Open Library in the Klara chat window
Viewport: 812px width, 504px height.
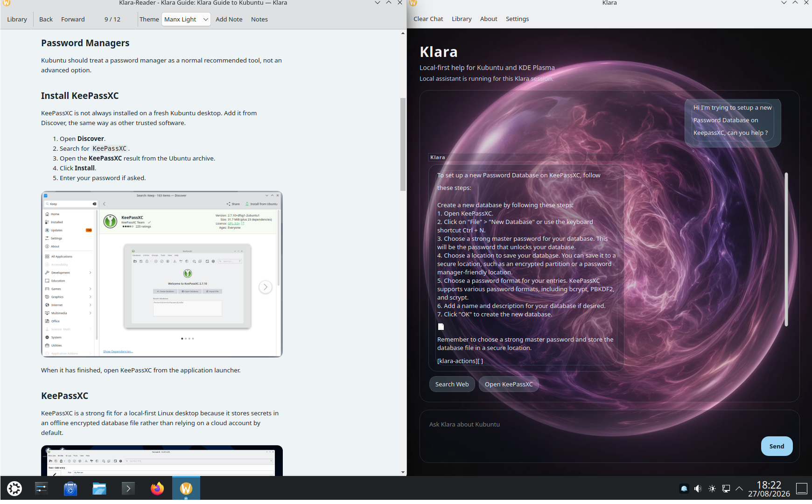(462, 19)
